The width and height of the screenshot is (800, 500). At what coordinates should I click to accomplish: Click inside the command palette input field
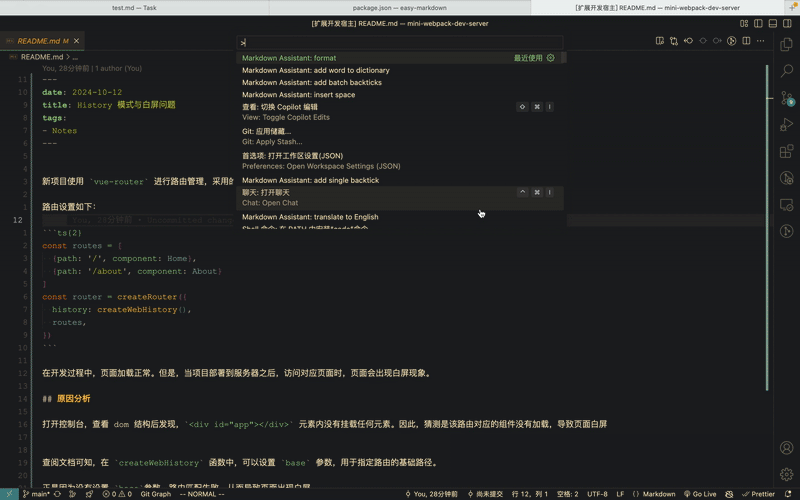(399, 42)
